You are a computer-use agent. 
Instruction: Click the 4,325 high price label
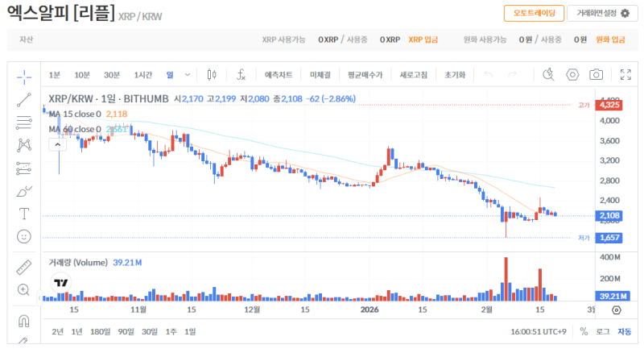609,105
